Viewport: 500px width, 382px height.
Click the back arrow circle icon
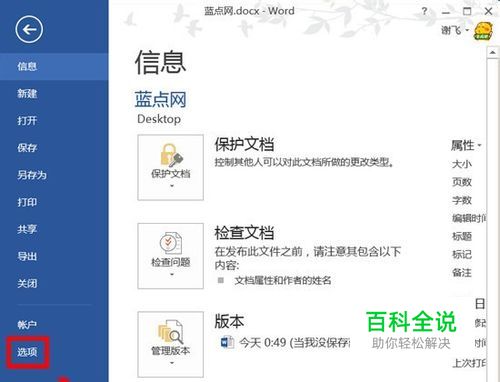29,29
